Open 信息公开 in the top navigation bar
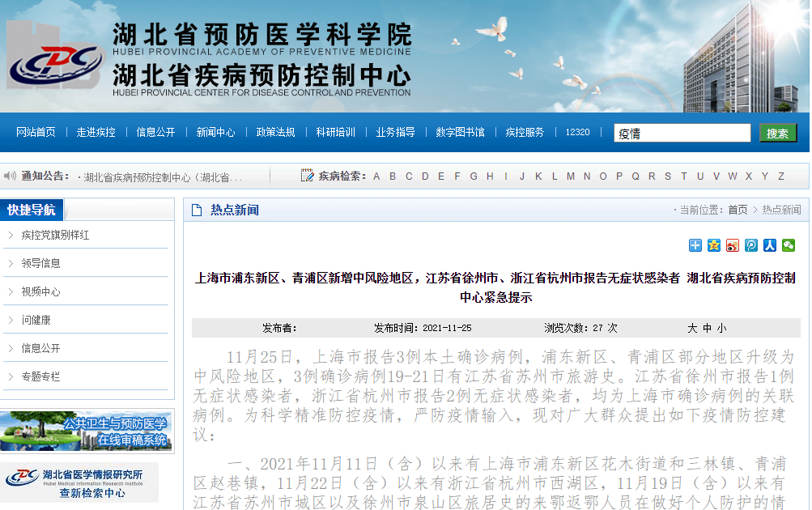The width and height of the screenshot is (812, 510). [x=156, y=132]
